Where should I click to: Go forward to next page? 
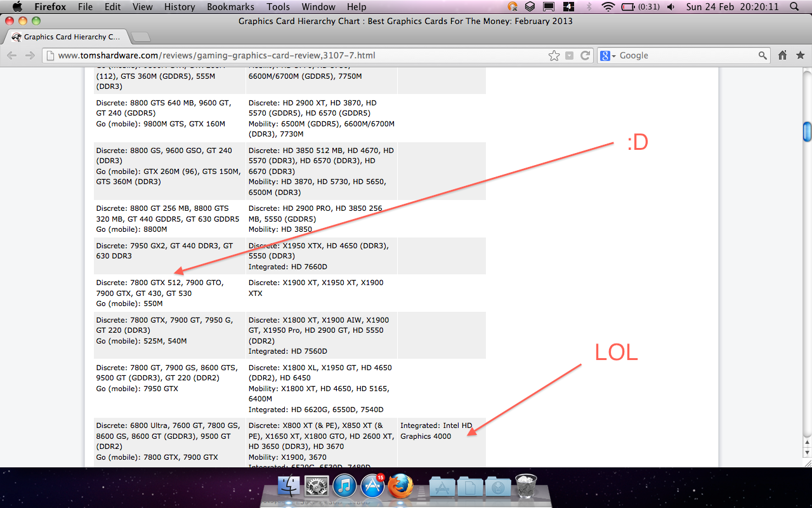(x=30, y=56)
